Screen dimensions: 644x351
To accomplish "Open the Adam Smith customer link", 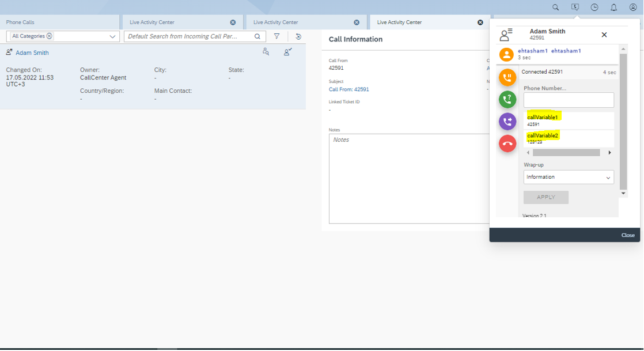I will pyautogui.click(x=32, y=52).
